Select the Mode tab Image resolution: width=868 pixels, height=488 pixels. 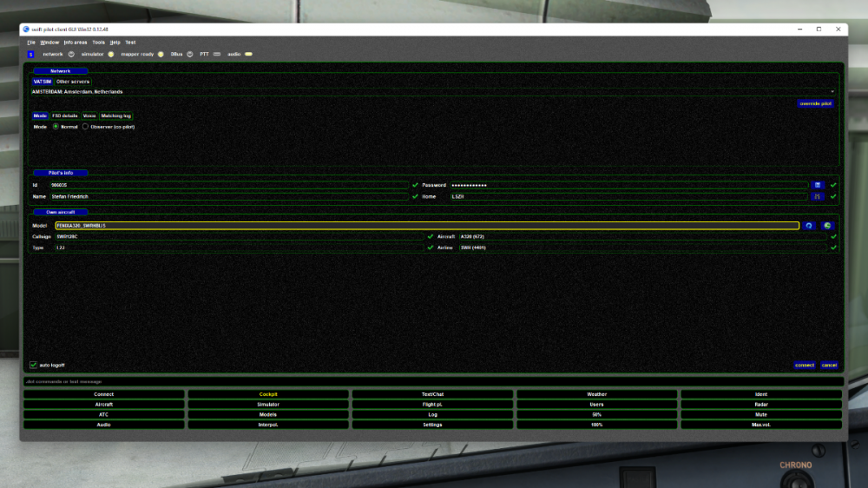coord(40,115)
